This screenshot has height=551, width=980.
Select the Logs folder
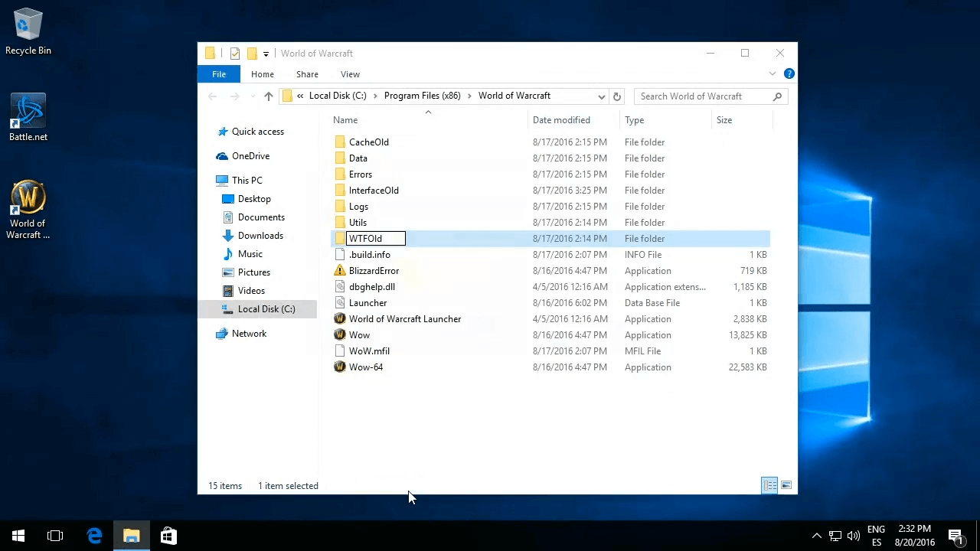point(358,207)
